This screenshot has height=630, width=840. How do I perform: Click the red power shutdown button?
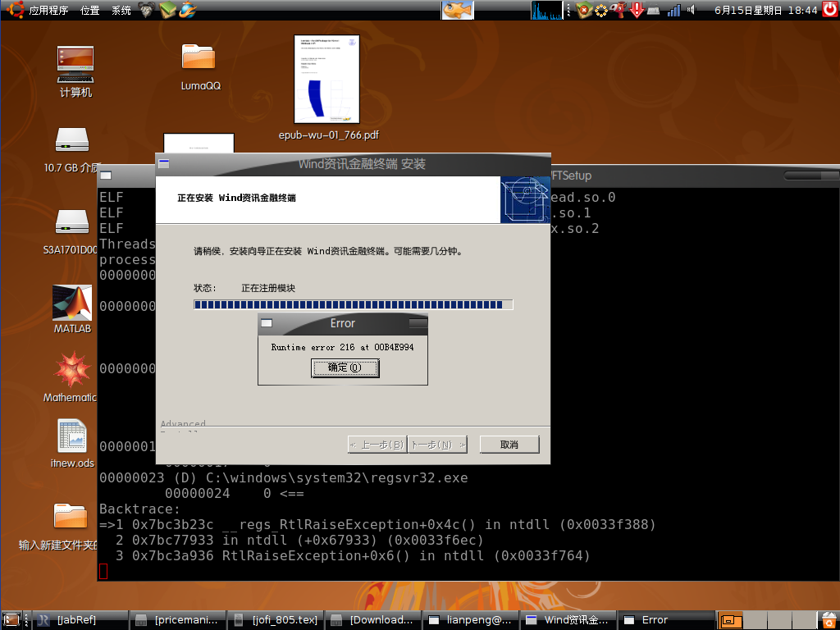pos(830,10)
